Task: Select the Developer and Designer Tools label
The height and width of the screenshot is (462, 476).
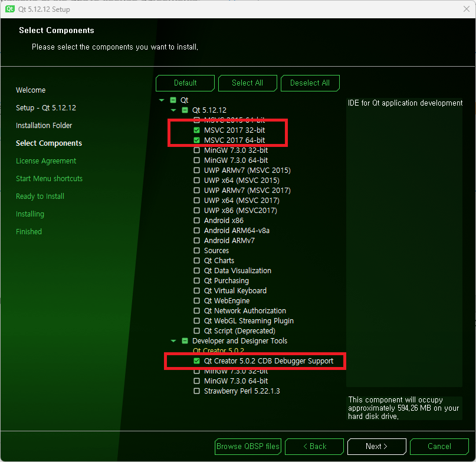Action: [x=240, y=341]
